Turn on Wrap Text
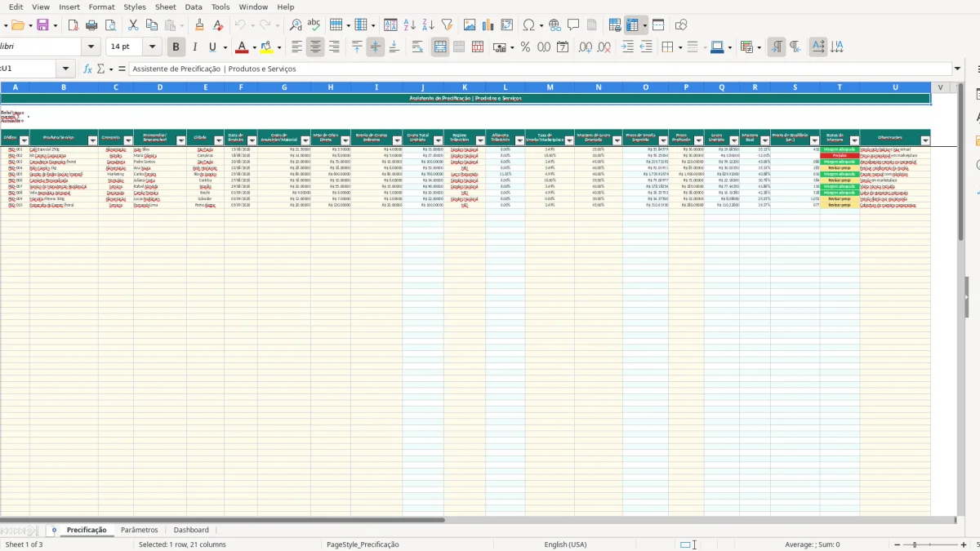The image size is (980, 551). [x=417, y=47]
